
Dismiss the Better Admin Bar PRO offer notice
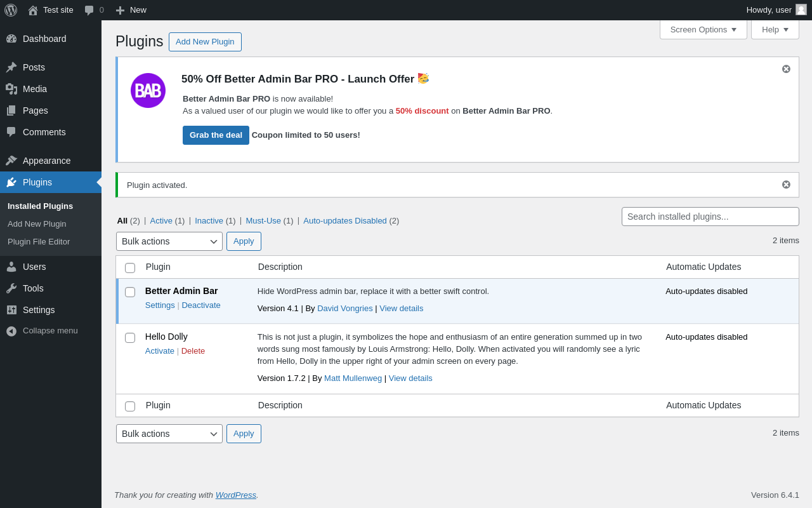pyautogui.click(x=786, y=69)
